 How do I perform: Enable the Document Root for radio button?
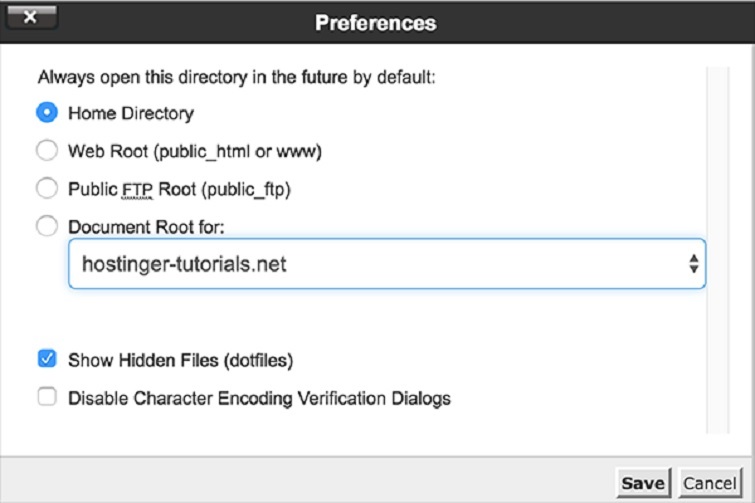47,226
